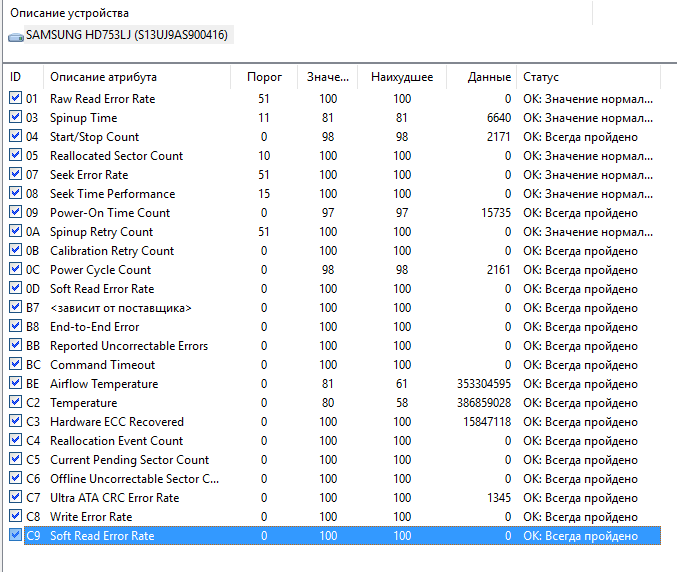Sort by the Данные column header

(x=481, y=77)
